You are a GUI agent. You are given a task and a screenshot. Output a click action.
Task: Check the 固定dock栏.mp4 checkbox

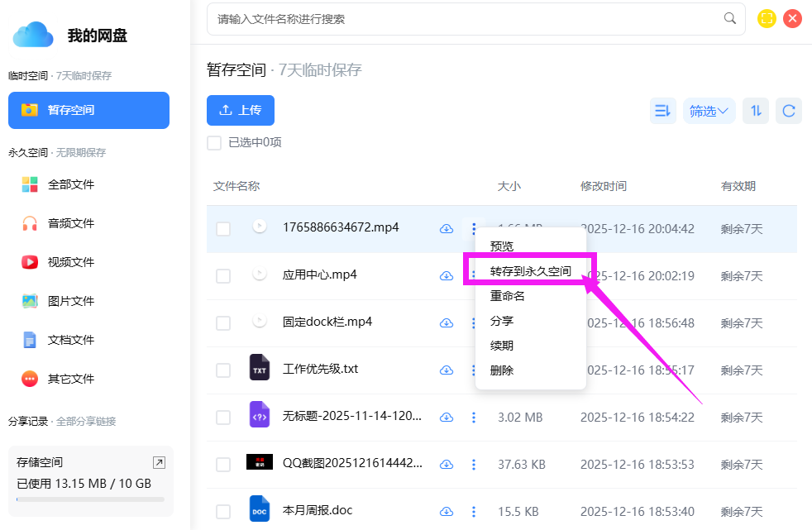[223, 322]
